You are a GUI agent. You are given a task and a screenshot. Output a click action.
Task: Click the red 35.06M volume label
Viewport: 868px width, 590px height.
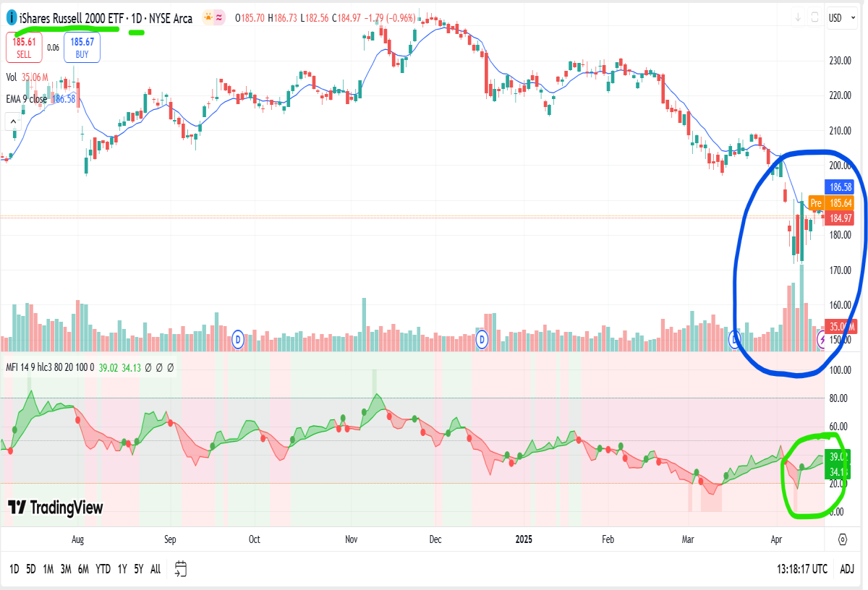(842, 326)
